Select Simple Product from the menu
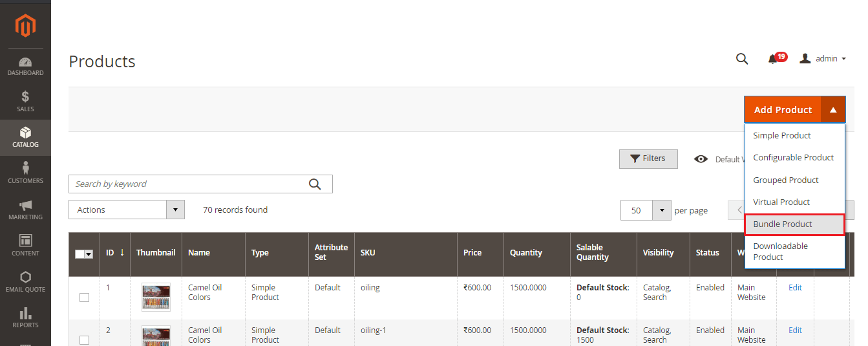The image size is (868, 346). click(795, 135)
